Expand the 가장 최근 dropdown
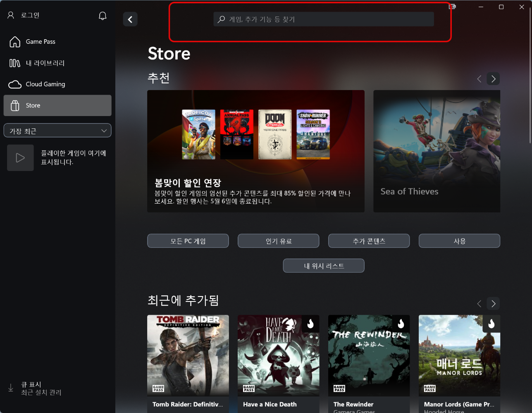 pyautogui.click(x=57, y=131)
